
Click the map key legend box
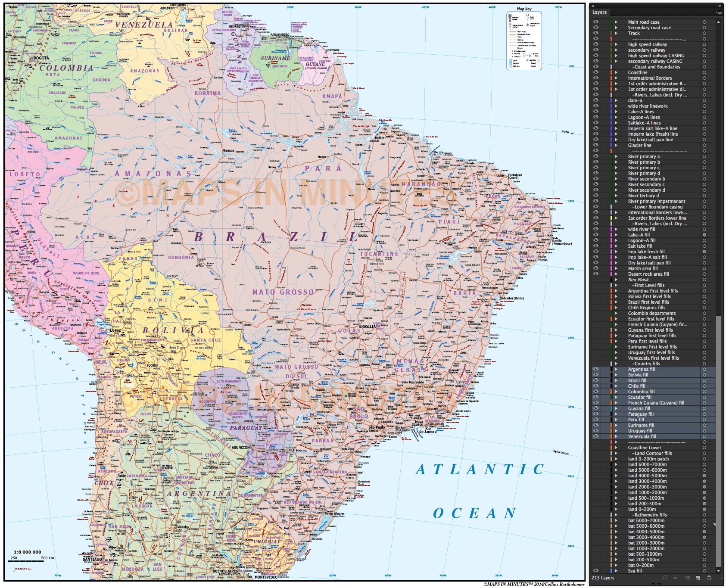point(524,40)
